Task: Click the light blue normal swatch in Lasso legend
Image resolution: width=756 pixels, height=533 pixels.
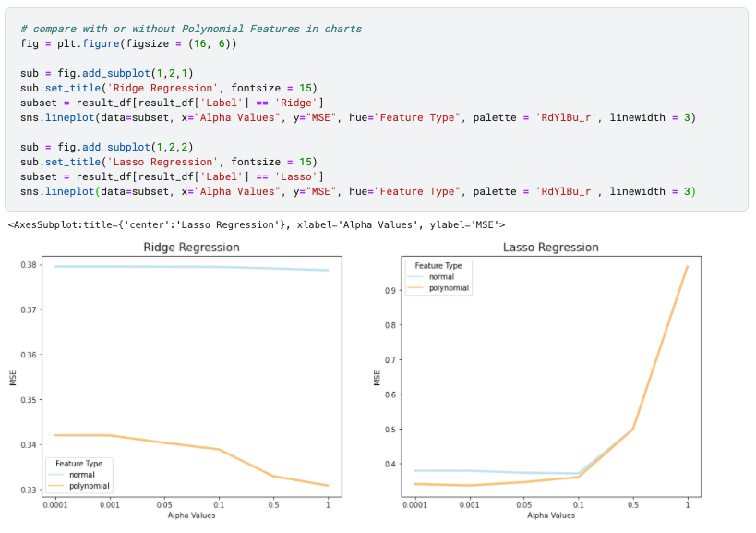Action: click(x=415, y=277)
